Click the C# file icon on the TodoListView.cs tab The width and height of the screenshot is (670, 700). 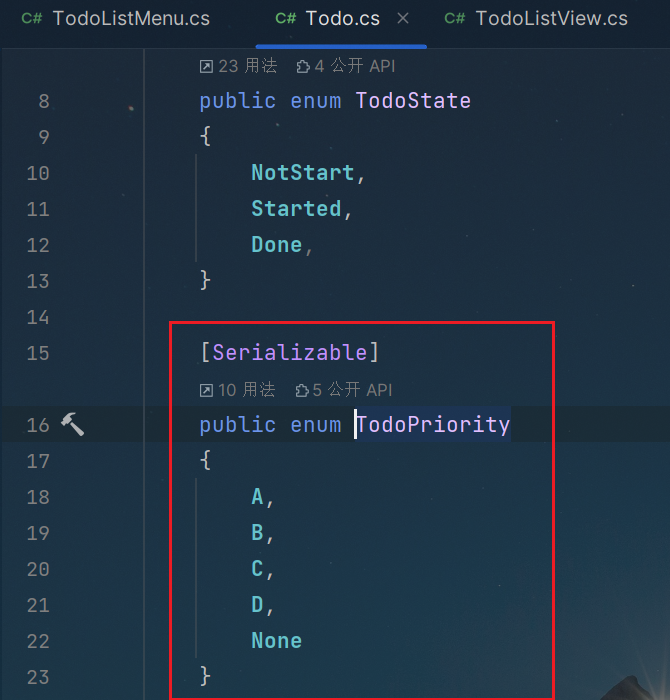454,19
